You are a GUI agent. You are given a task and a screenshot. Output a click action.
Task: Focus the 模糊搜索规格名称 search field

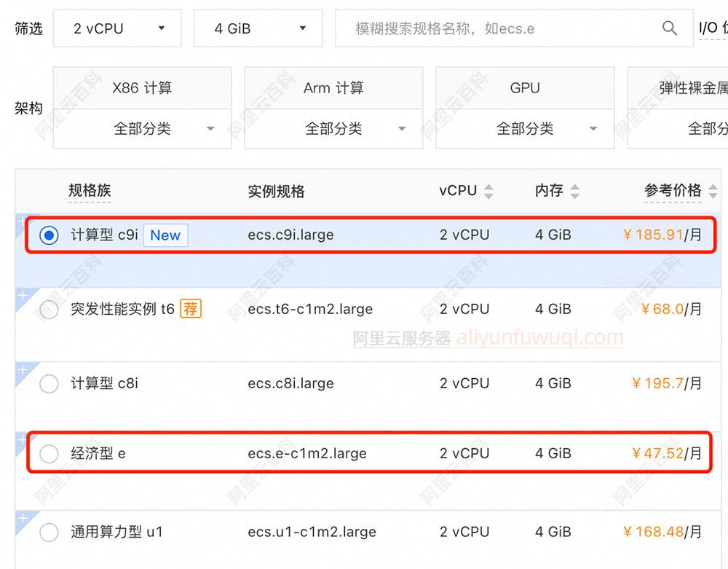[515, 28]
